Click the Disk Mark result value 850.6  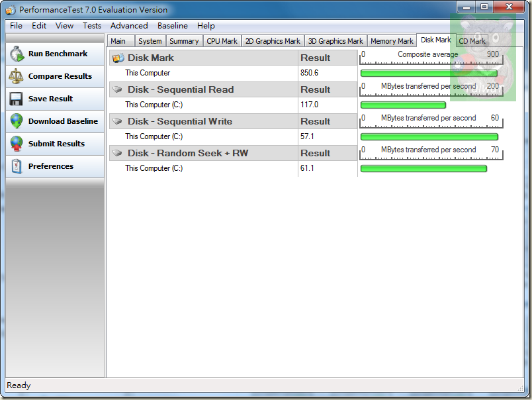click(310, 73)
